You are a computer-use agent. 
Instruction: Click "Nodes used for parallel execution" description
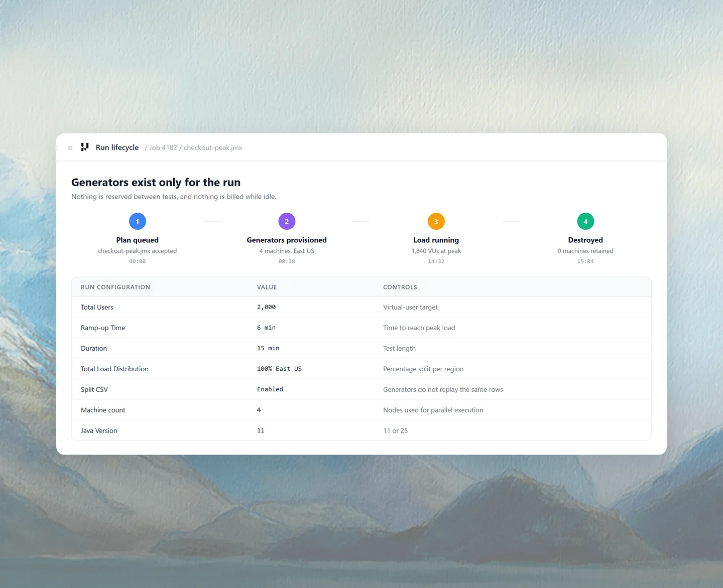[x=433, y=410]
